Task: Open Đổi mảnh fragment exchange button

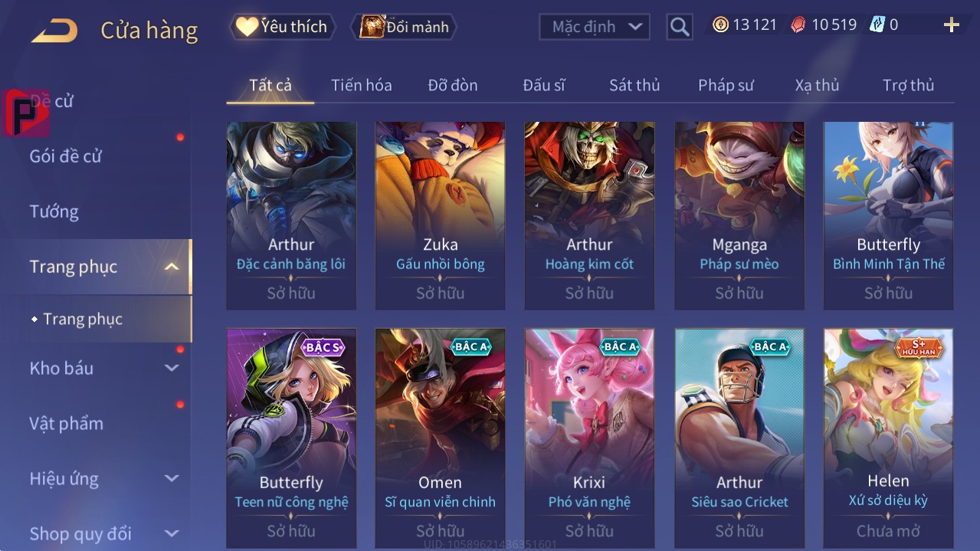Action: coord(404,27)
